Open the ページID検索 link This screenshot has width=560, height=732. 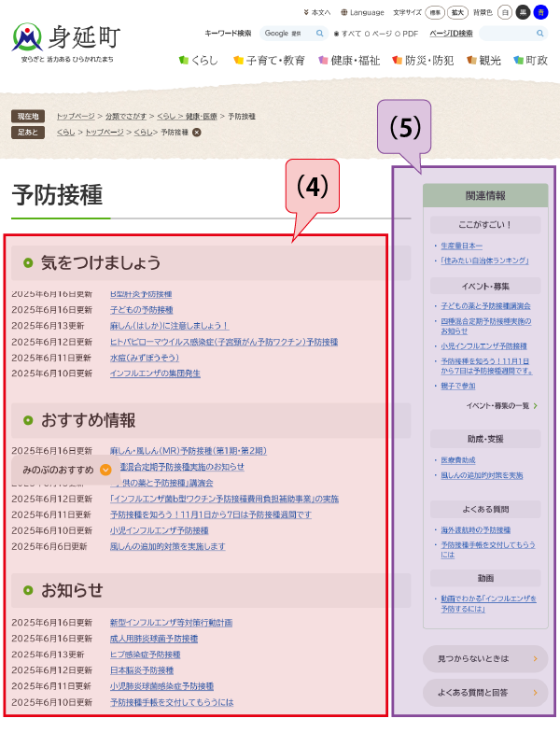tap(452, 34)
